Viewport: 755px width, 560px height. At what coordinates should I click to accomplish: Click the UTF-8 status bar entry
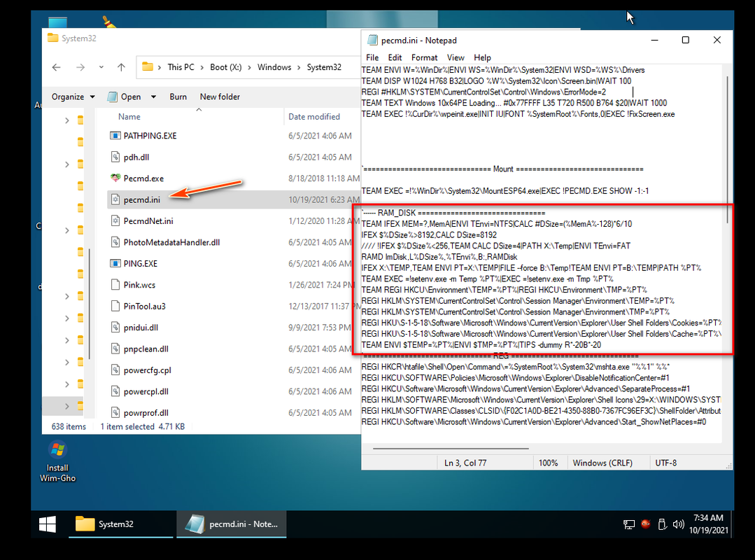[665, 463]
